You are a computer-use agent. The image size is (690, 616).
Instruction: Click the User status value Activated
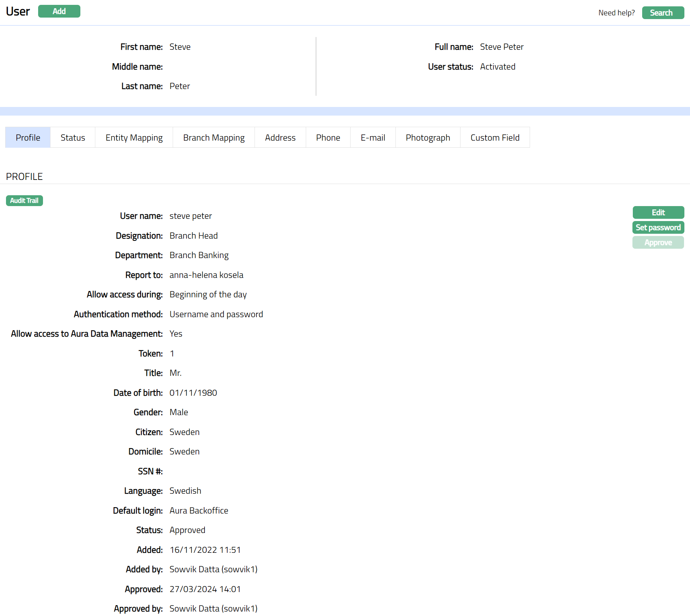[x=498, y=67]
